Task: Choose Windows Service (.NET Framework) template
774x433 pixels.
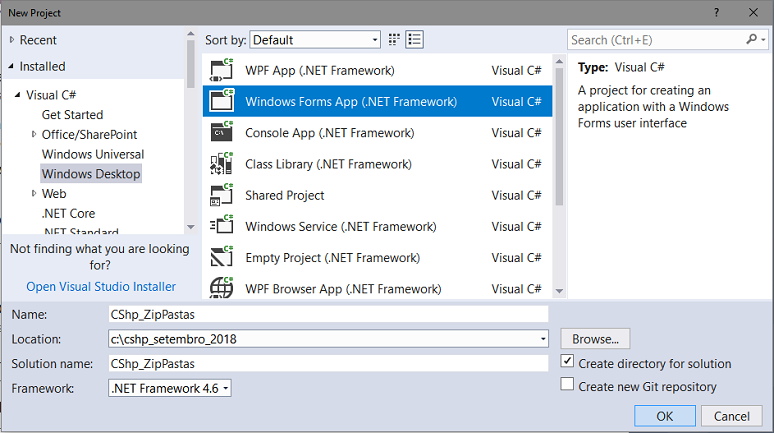Action: click(341, 226)
